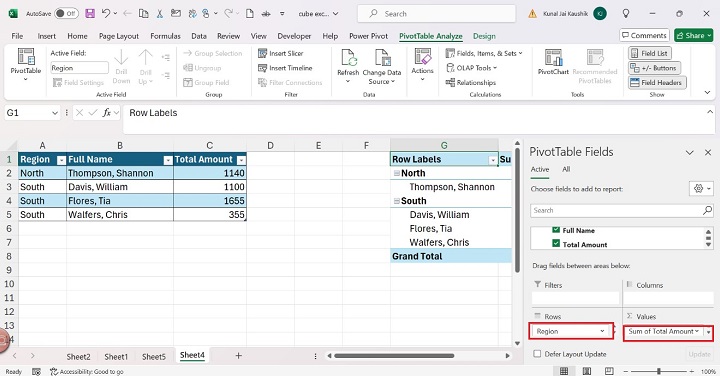Click the top Search box
This screenshot has height=376, width=720.
[436, 14]
